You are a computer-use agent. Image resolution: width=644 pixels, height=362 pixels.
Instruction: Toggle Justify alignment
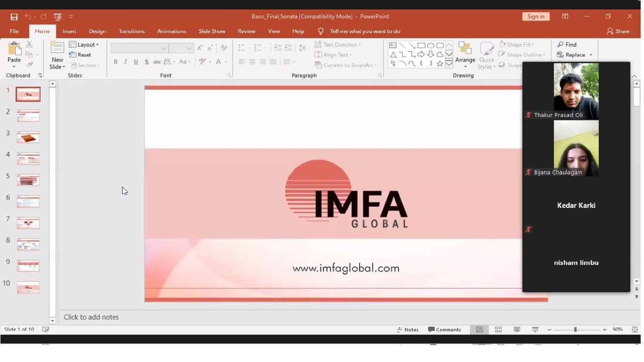click(x=273, y=62)
